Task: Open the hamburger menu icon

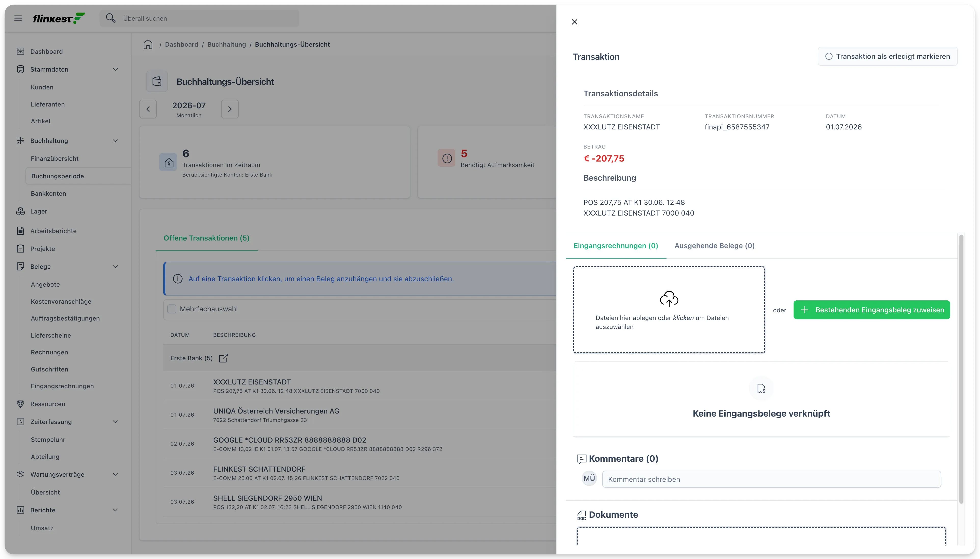Action: pos(18,18)
